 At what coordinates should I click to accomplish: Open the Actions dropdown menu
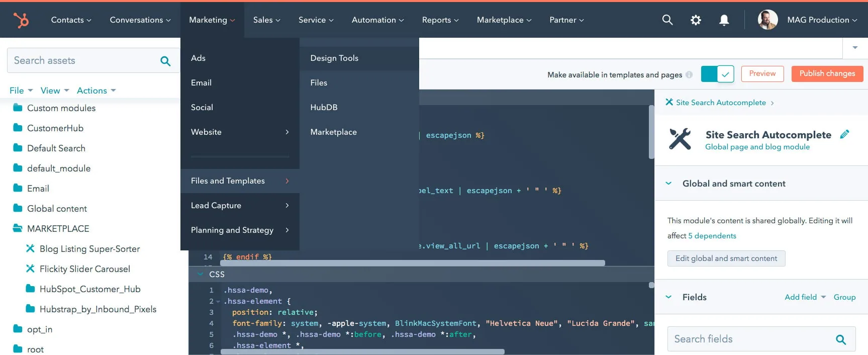tap(97, 91)
